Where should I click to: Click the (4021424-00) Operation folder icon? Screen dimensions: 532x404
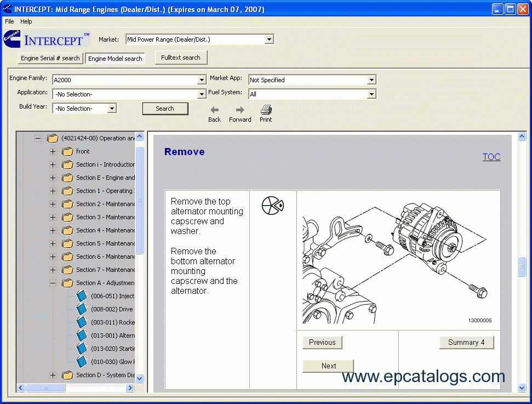[52, 138]
